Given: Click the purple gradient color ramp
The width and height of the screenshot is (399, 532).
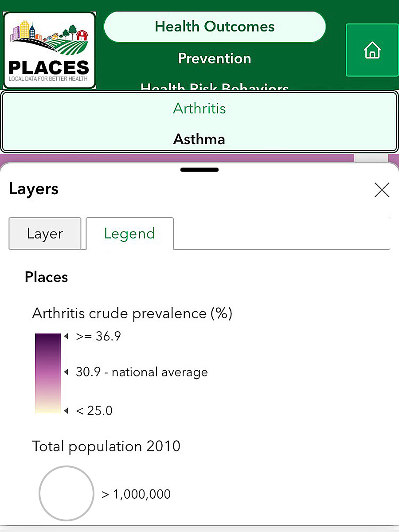Looking at the screenshot, I should tap(48, 373).
